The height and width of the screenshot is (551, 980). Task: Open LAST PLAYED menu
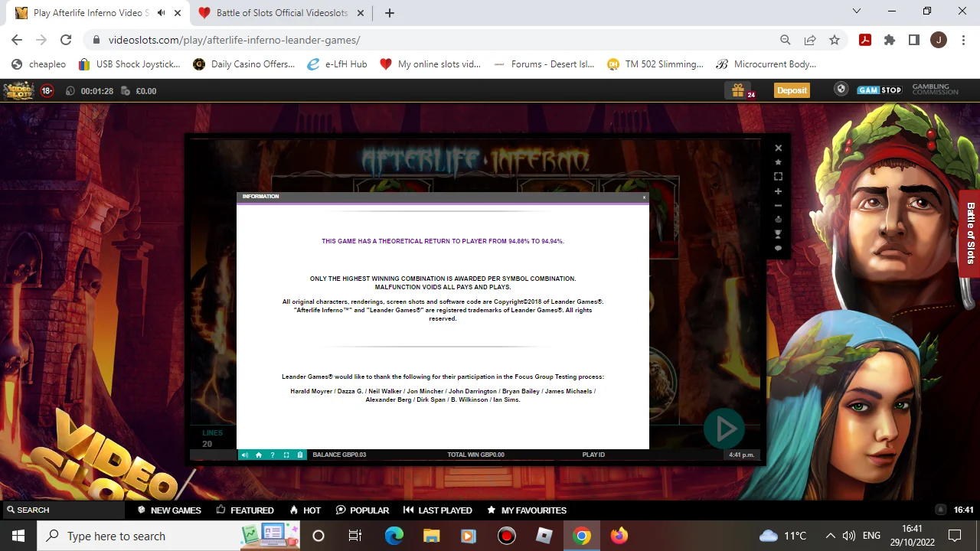(437, 510)
